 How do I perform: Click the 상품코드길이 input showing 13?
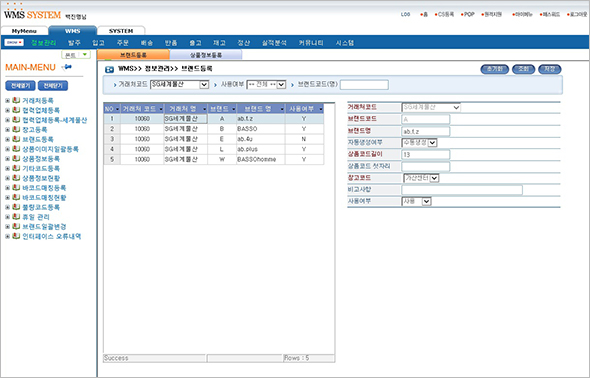[x=426, y=155]
